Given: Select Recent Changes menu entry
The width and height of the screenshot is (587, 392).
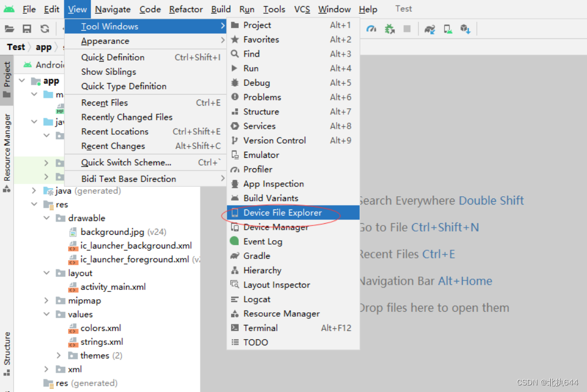Looking at the screenshot, I should click(x=146, y=146).
